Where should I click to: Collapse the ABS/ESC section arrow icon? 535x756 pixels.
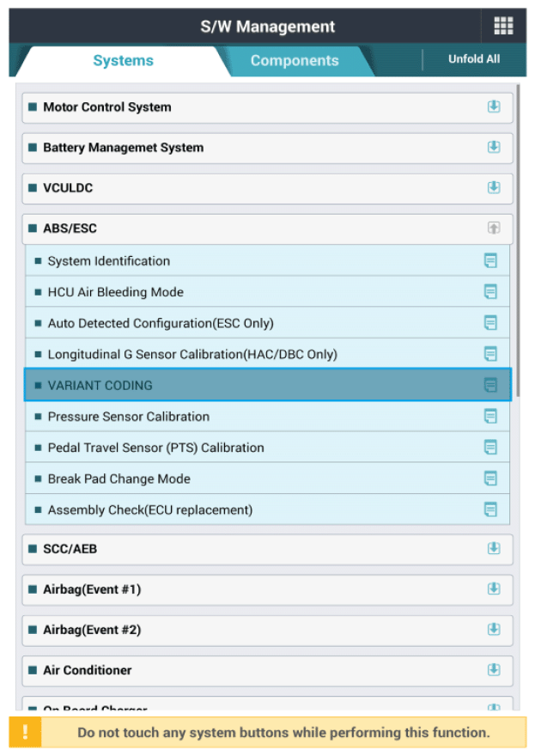tap(494, 228)
